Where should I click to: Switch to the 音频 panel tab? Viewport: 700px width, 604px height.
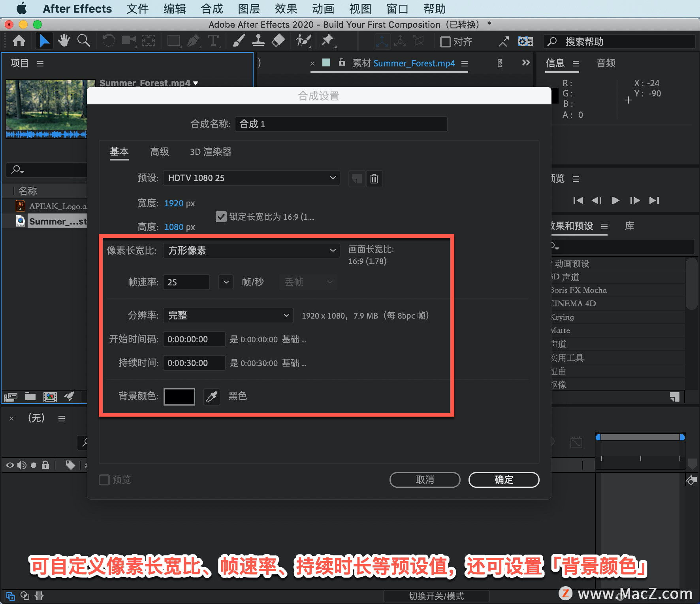606,63
